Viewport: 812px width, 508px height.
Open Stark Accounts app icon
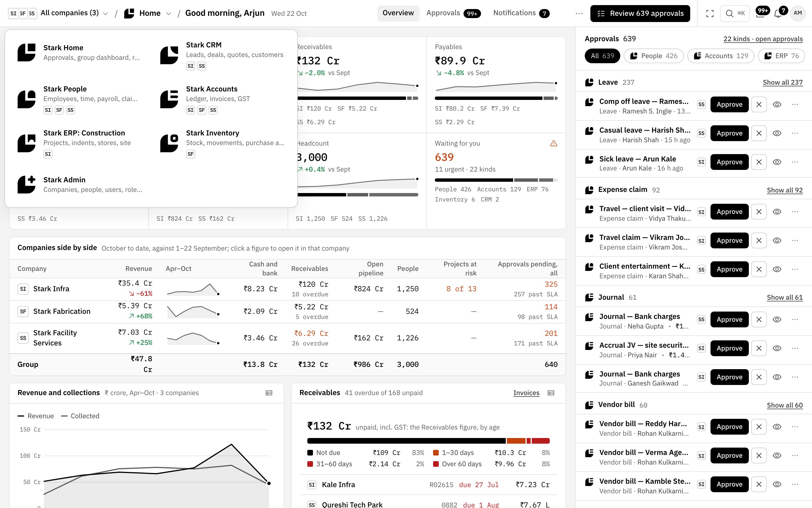pyautogui.click(x=169, y=99)
